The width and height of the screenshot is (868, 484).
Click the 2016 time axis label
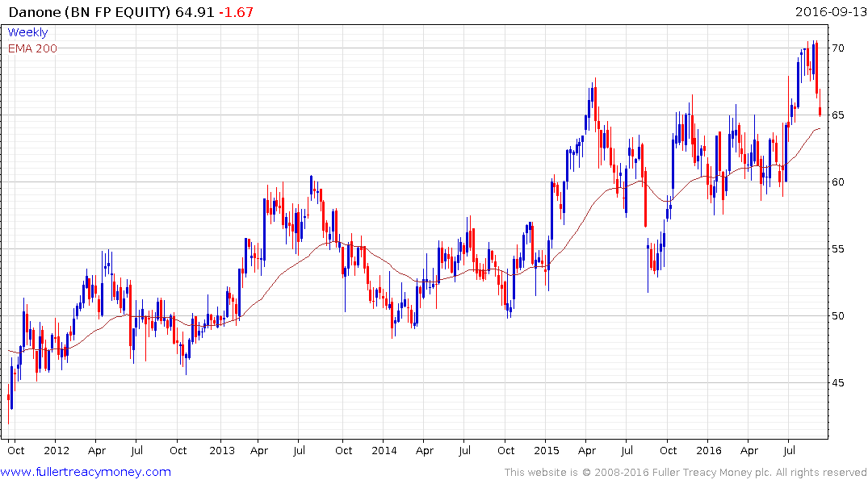[x=709, y=450]
